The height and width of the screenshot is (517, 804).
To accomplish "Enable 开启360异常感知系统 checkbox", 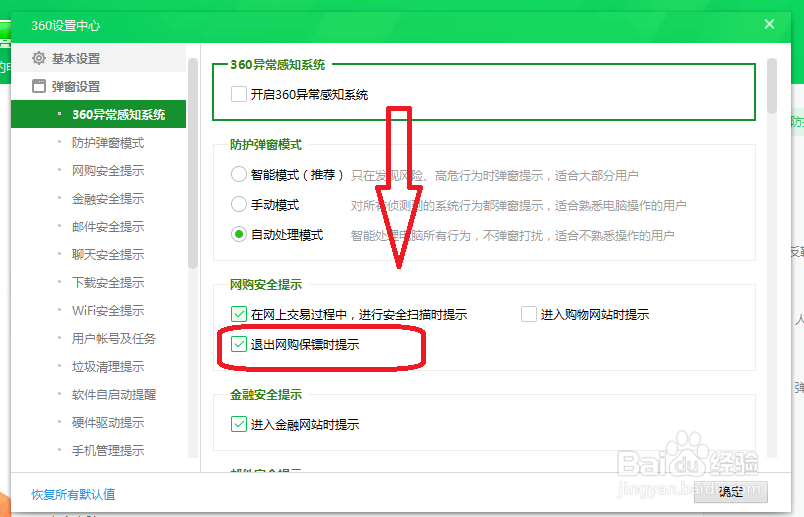I will [x=239, y=94].
